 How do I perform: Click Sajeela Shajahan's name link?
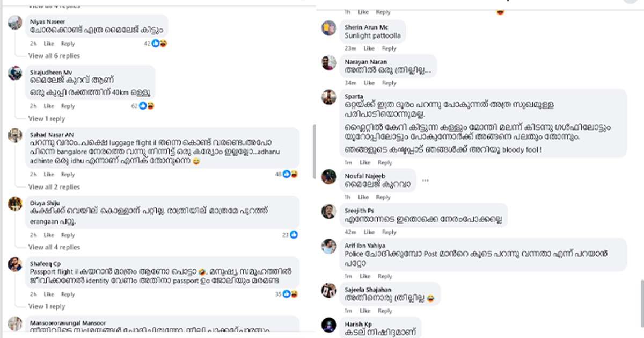368,290
